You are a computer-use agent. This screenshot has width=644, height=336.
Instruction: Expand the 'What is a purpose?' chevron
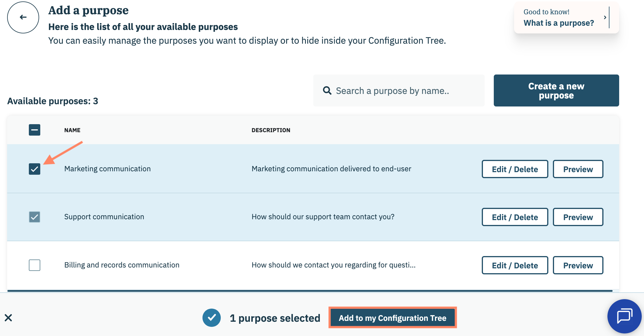(605, 17)
